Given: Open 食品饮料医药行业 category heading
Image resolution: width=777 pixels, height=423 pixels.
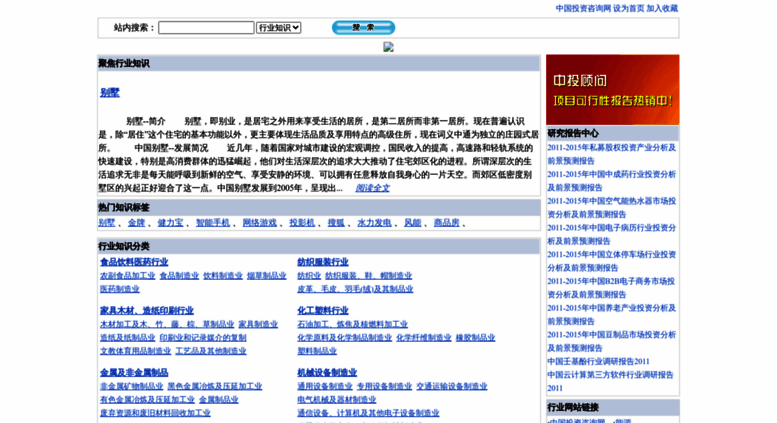Looking at the screenshot, I should coord(134,262).
